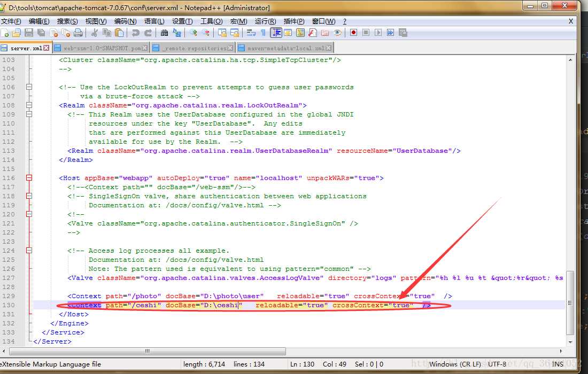Image resolution: width=588 pixels, height=374 pixels.
Task: Click the Zoom In toolbar icon
Action: click(193, 33)
